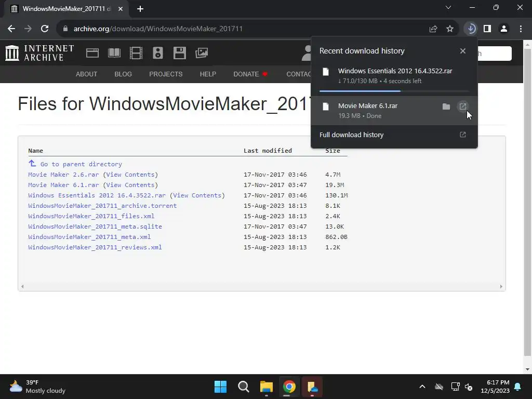View Contents of Windows Essentials 2012 rar

197,195
